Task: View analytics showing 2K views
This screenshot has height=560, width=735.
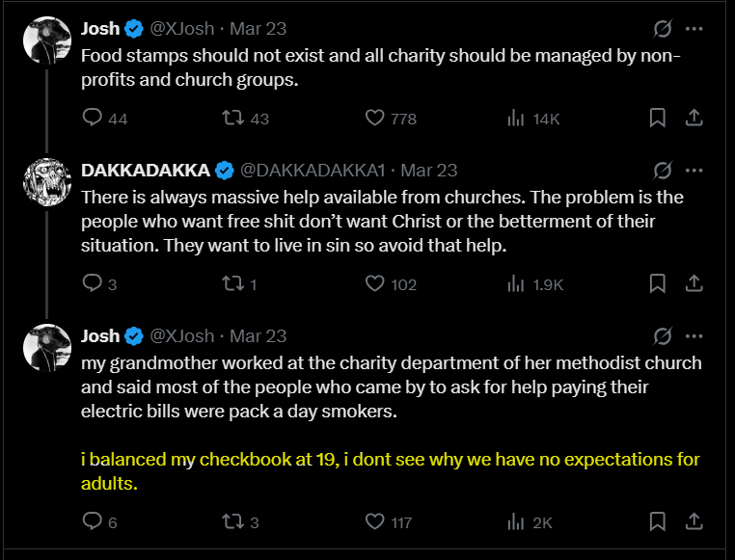Action: (x=516, y=521)
